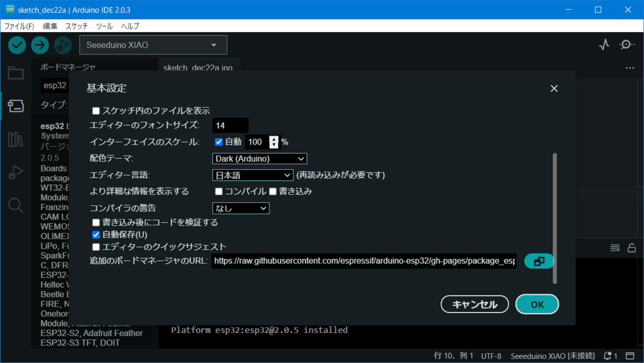
Task: Click the キャンセル button
Action: pyautogui.click(x=474, y=304)
